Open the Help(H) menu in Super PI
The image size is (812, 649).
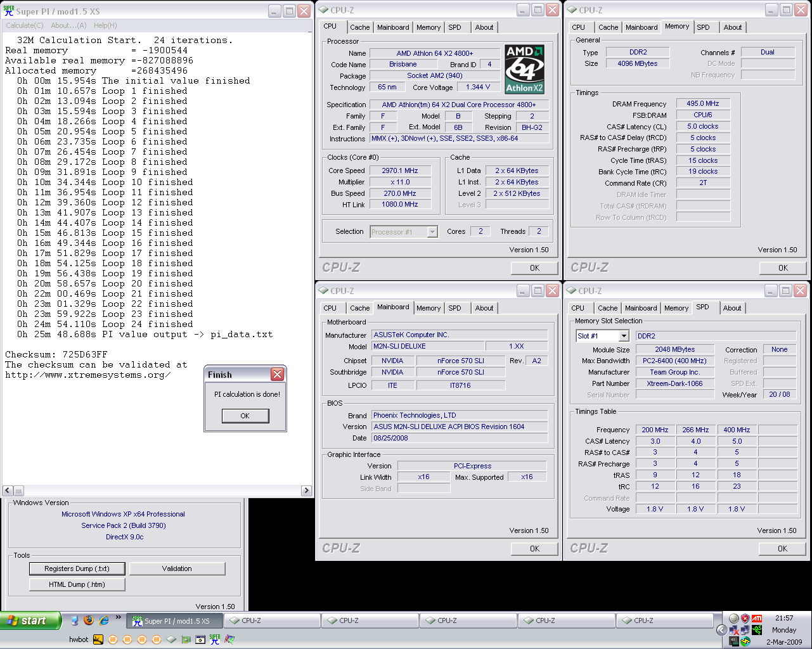tap(105, 25)
